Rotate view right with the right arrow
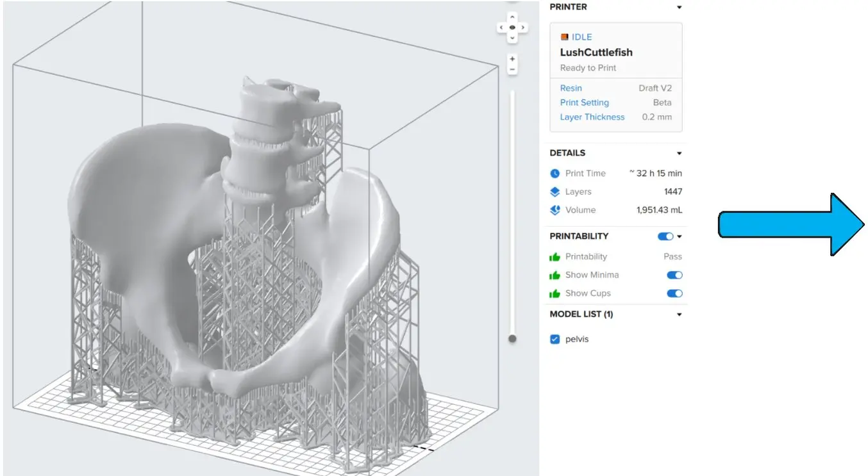Image resolution: width=868 pixels, height=476 pixels. 524,28
